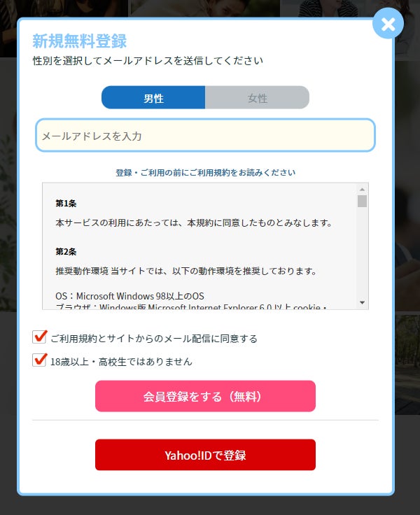Screen dimensions: 420x515
Task: Click the terms box scroll down arrow
Action: pos(362,302)
